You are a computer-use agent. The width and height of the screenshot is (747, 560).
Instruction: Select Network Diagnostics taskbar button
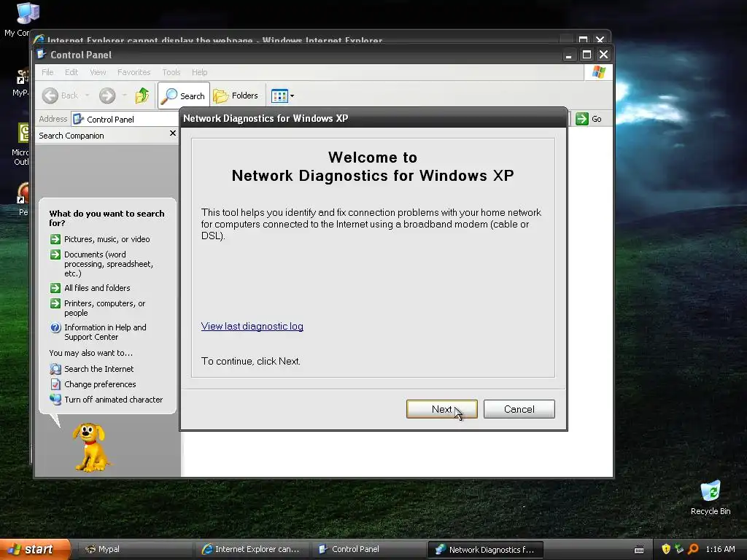485,549
